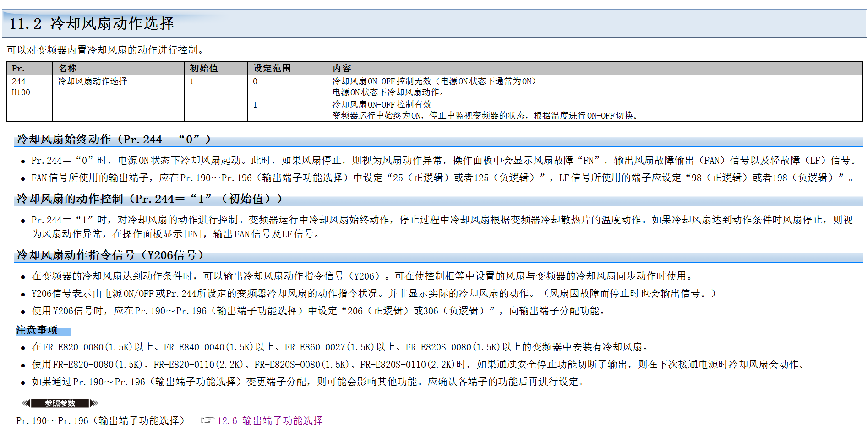
Task: Click the table cell containing 244 H100
Action: pos(21,87)
